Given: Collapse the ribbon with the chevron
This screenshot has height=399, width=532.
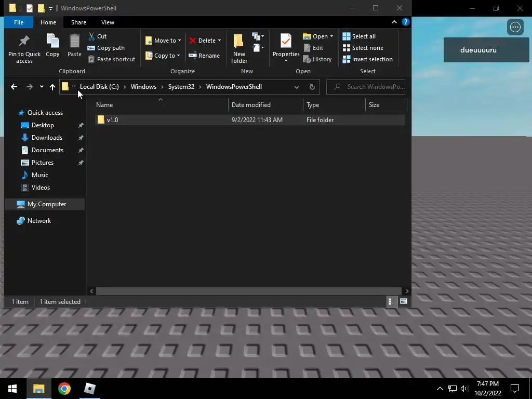Looking at the screenshot, I should (394, 22).
